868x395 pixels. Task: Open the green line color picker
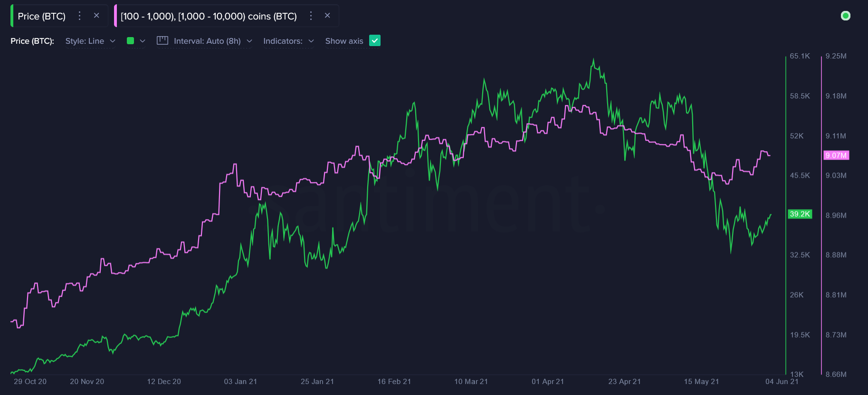click(x=131, y=41)
